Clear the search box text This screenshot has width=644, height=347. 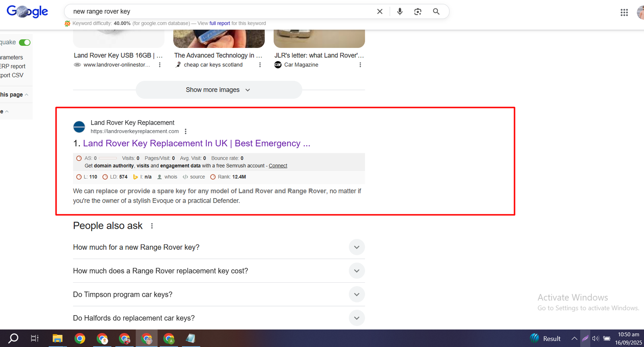pos(380,12)
